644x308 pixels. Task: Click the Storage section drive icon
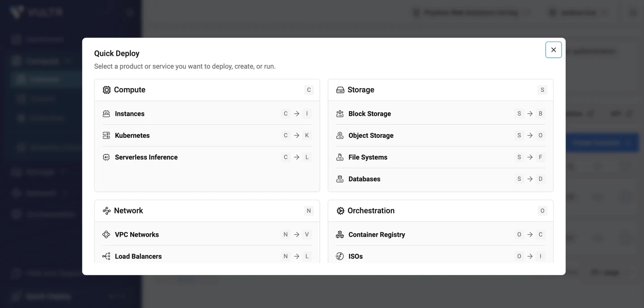coord(340,90)
